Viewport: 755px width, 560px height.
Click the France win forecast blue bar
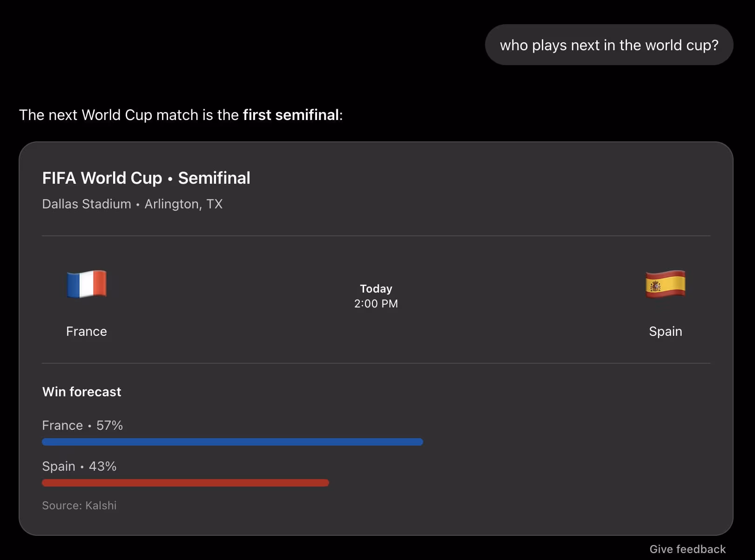pos(232,442)
